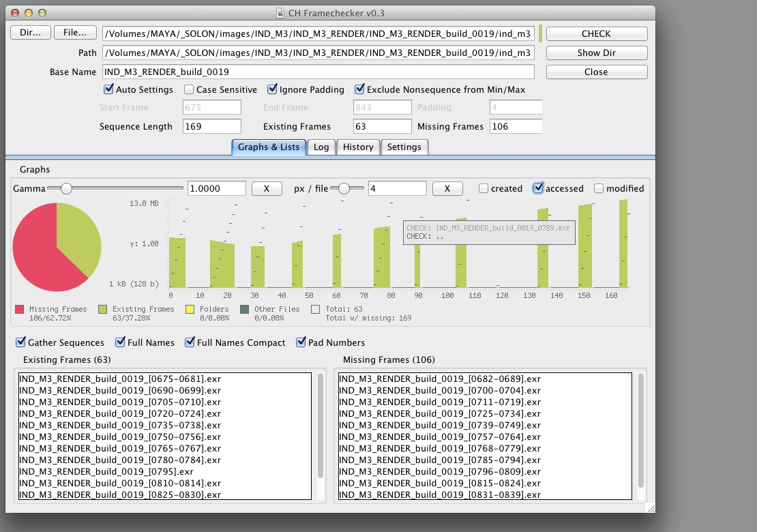757x532 pixels.
Task: Toggle the Gather Sequences checkbox
Action: (20, 342)
